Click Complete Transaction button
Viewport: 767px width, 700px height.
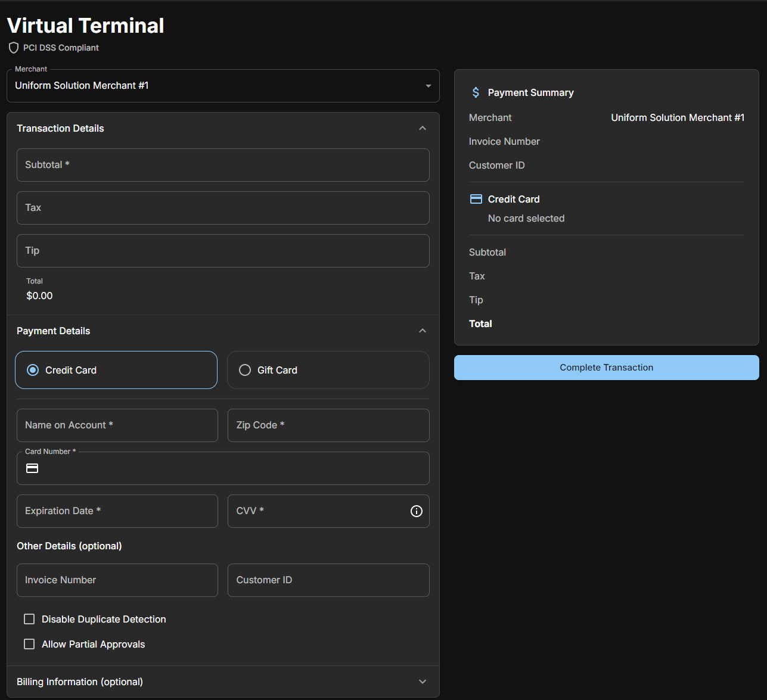pos(607,368)
